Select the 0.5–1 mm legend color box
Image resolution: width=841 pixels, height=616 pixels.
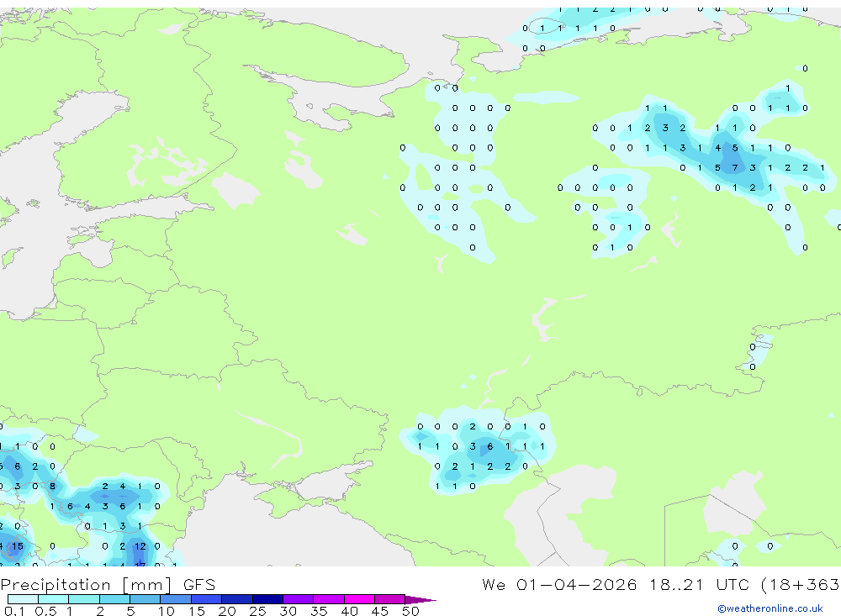pyautogui.click(x=54, y=599)
